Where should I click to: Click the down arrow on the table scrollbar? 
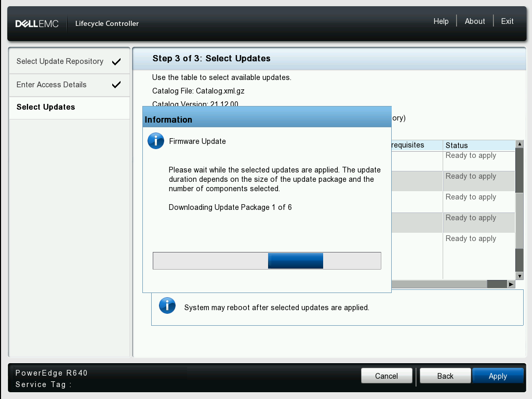[520, 276]
